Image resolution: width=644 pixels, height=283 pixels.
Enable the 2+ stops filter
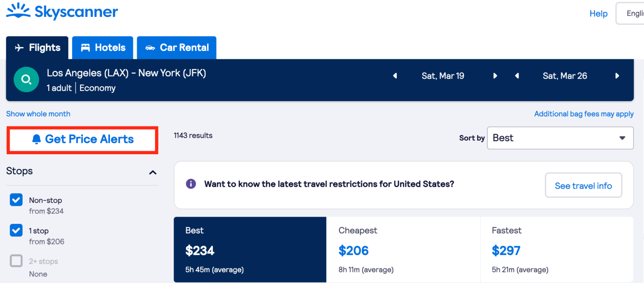pyautogui.click(x=16, y=261)
